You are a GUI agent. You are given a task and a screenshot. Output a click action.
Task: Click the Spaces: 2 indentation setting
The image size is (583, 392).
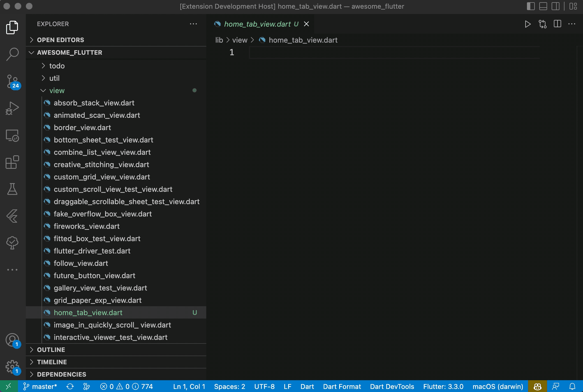(x=230, y=387)
